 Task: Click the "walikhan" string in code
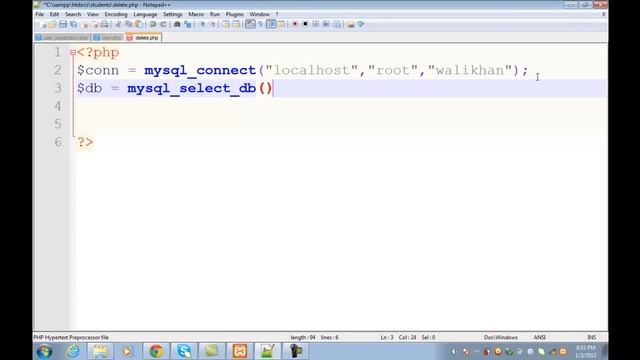470,70
